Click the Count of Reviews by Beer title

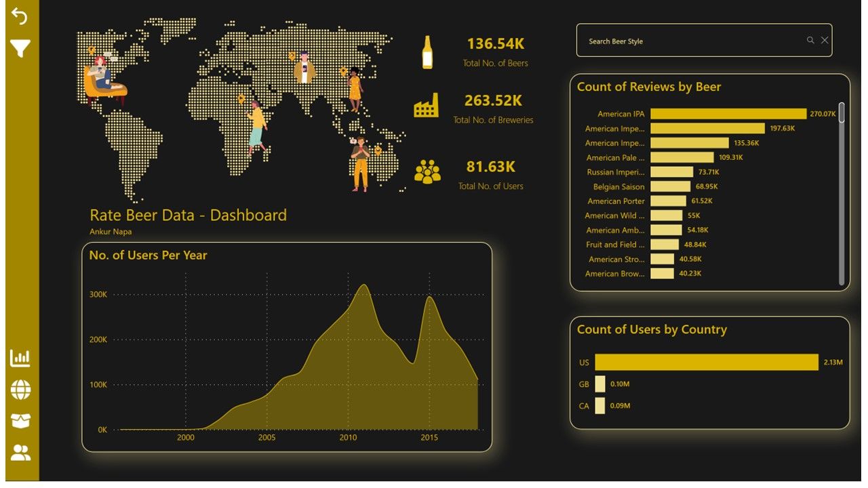(x=649, y=87)
